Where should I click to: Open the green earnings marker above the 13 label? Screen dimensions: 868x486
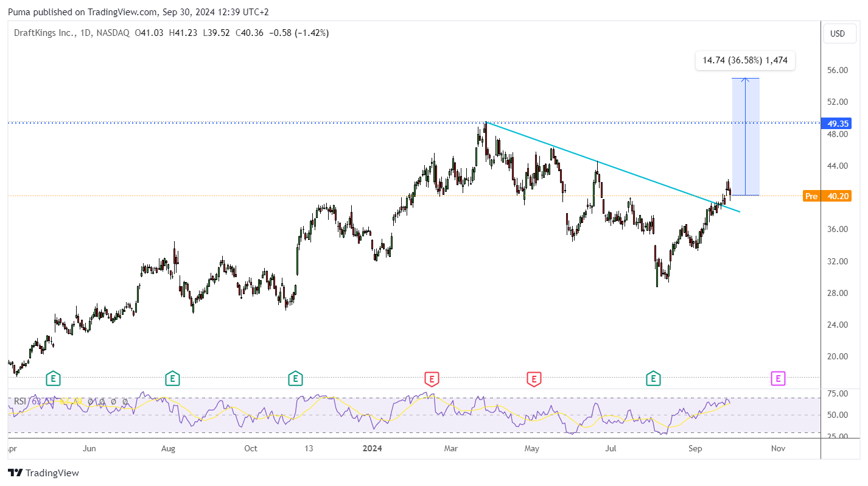point(295,379)
